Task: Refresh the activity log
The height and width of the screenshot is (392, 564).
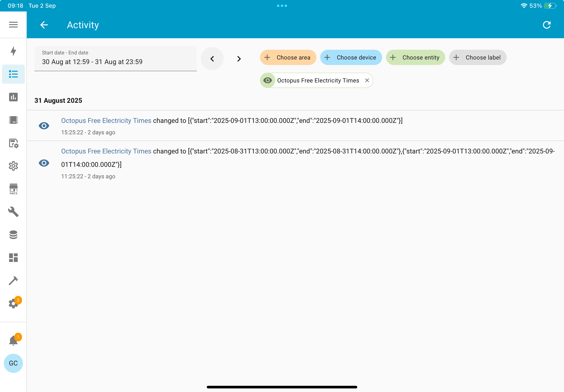Action: (547, 25)
